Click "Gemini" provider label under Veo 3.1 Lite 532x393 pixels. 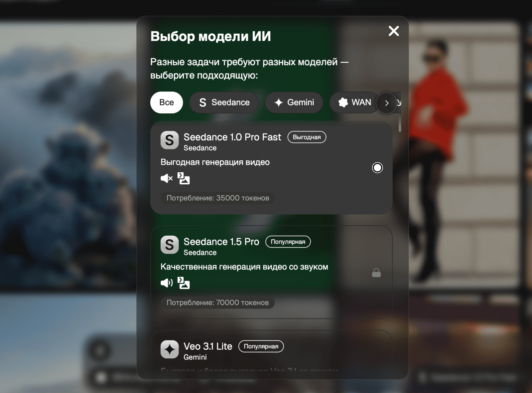195,357
